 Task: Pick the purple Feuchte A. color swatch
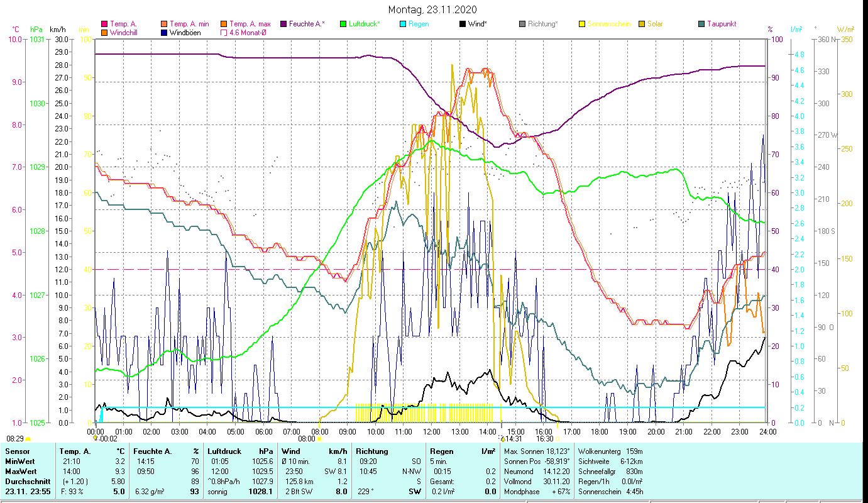(x=283, y=25)
